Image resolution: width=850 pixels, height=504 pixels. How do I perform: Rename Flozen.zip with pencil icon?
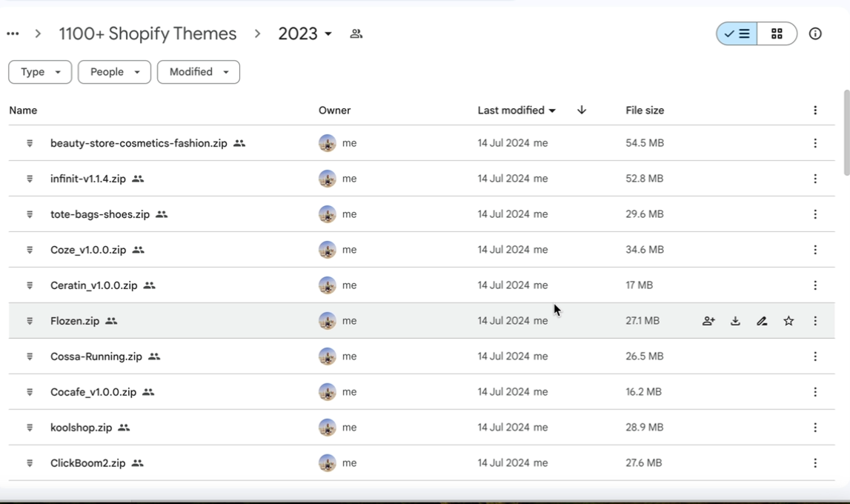762,321
